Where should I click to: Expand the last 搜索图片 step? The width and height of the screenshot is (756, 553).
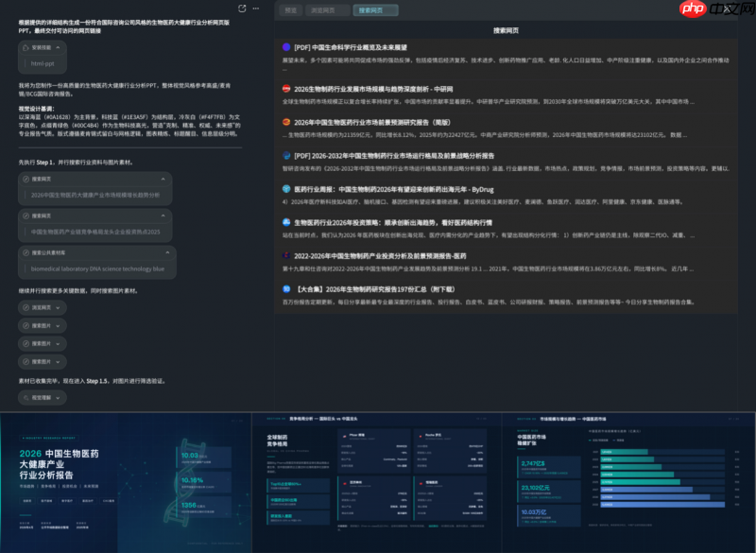click(43, 362)
